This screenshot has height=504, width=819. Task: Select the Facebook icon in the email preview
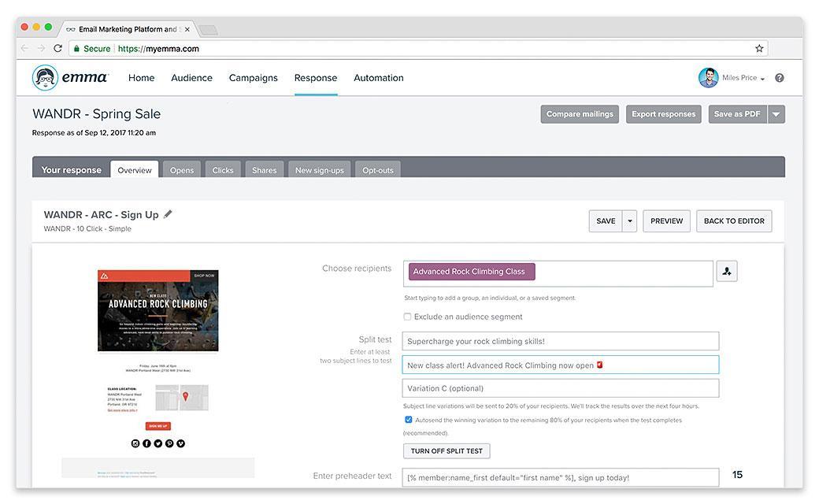[146, 443]
